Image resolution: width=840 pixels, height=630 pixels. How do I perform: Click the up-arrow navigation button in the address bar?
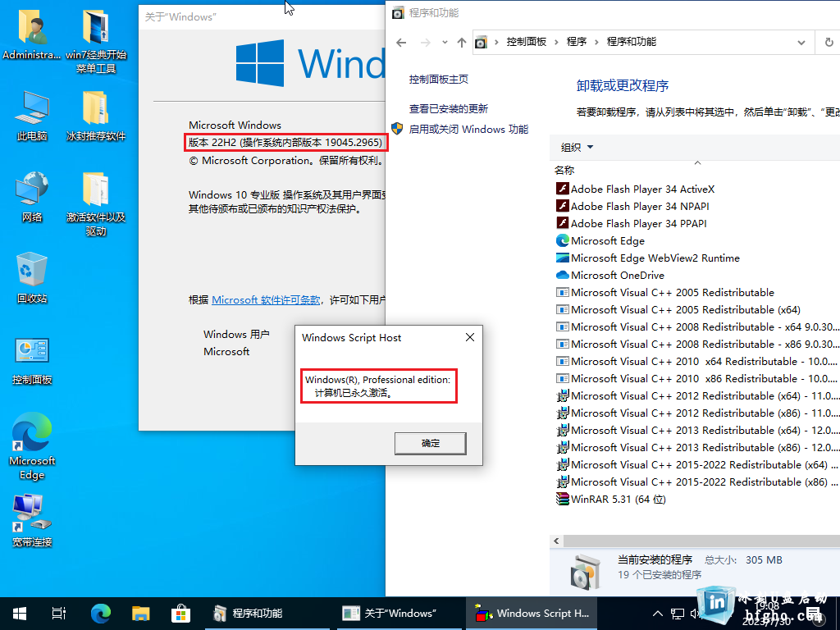pos(462,42)
